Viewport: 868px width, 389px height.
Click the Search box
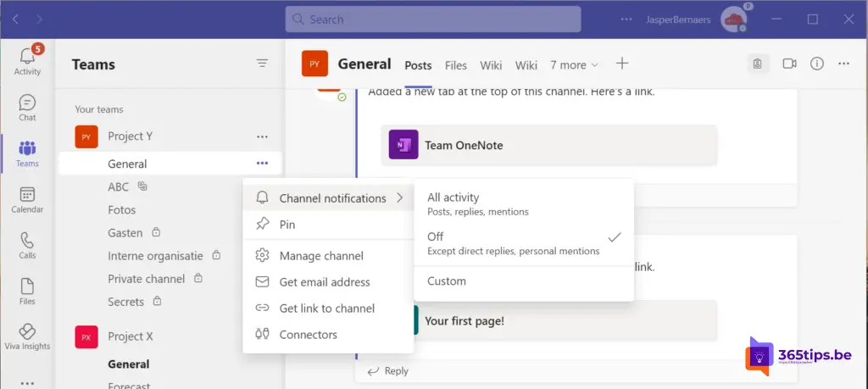point(433,19)
